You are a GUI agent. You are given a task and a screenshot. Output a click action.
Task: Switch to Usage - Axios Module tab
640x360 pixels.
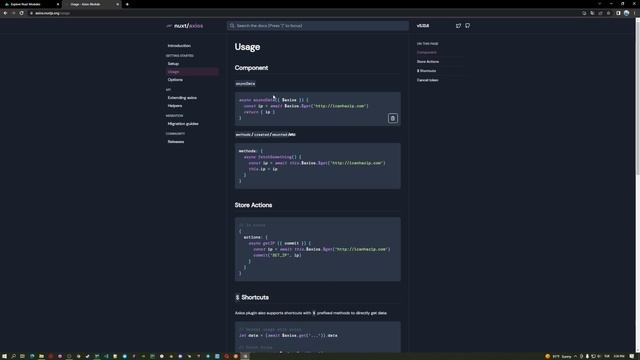92,4
